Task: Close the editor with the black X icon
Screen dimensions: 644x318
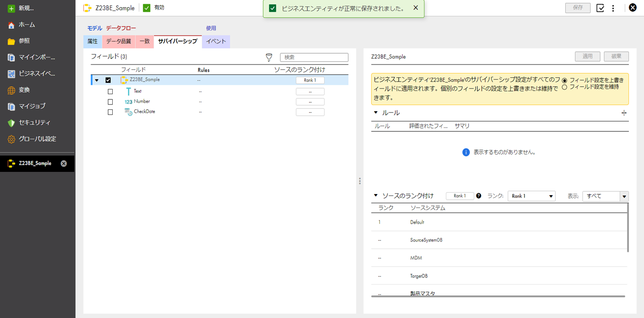Action: click(x=633, y=8)
